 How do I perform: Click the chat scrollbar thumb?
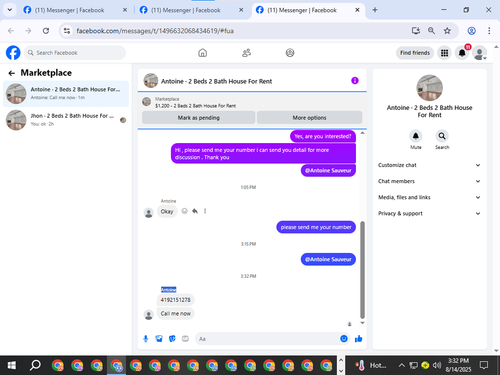(x=362, y=270)
